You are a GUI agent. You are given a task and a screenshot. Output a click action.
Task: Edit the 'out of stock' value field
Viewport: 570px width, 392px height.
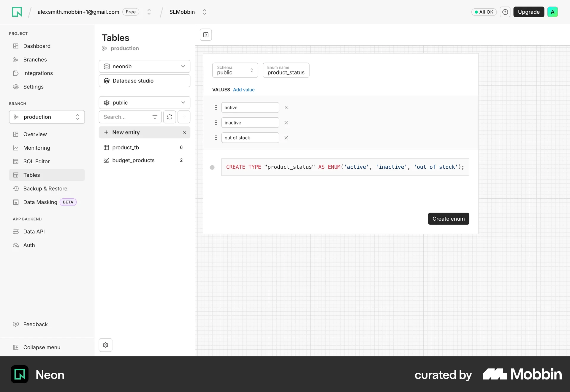click(x=250, y=138)
